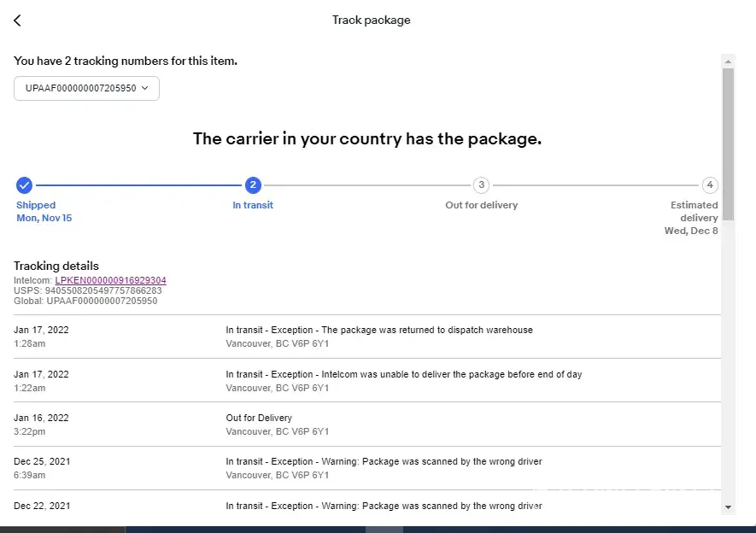Viewport: 756px width, 533px height.
Task: Click the Estimated delivery Wed, Dec 8 label
Action: [x=692, y=218]
